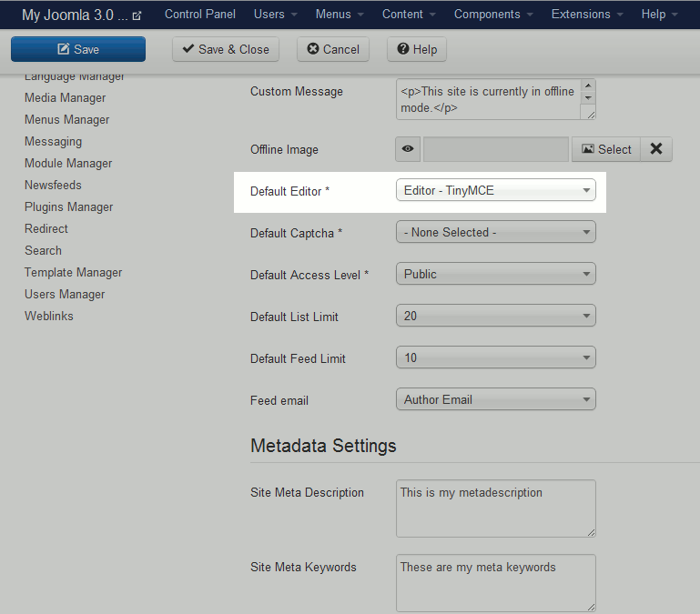Image resolution: width=700 pixels, height=614 pixels.
Task: Click into the Site Meta Description field
Action: (495, 508)
